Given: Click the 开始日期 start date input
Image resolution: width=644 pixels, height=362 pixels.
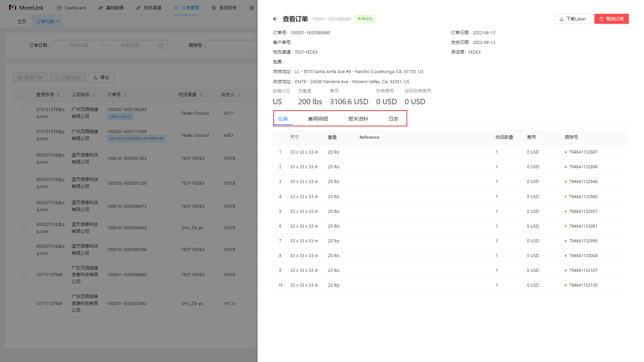Looking at the screenshot, I should coord(79,45).
